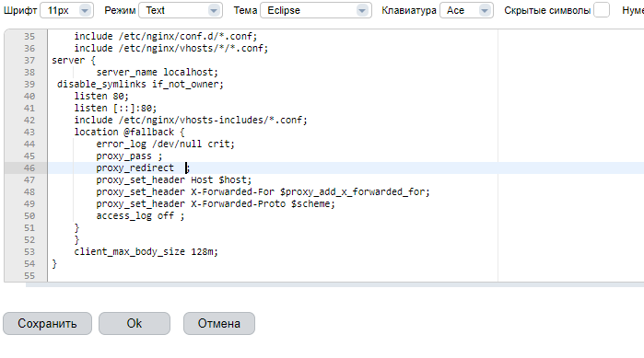Open the theme dropdown showing Eclipse
This screenshot has height=358, width=644.
(x=316, y=10)
